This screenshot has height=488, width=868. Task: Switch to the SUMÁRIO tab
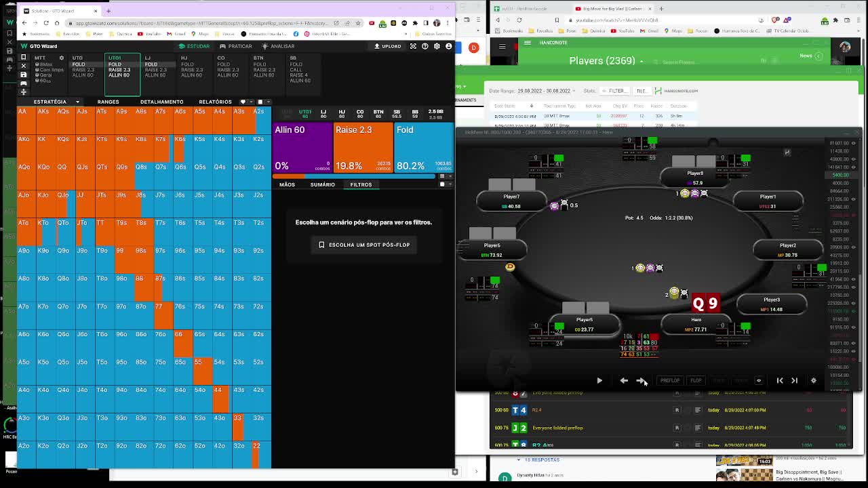coord(322,184)
